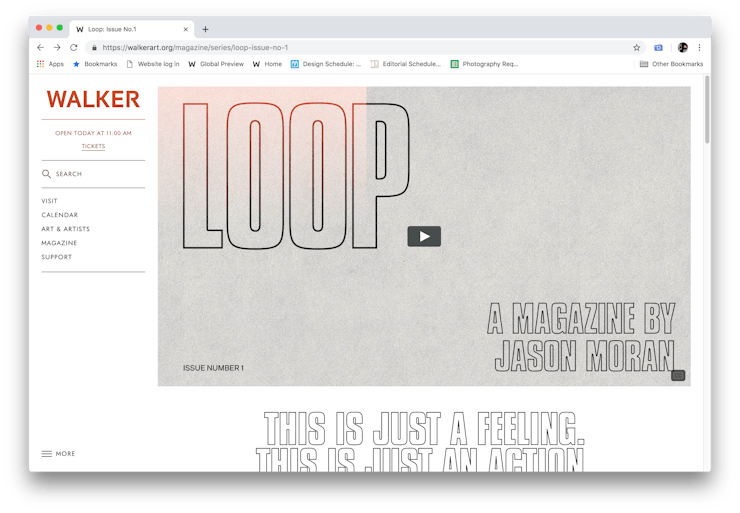This screenshot has height=513, width=740.
Task: Go back to the previous page
Action: click(x=40, y=47)
